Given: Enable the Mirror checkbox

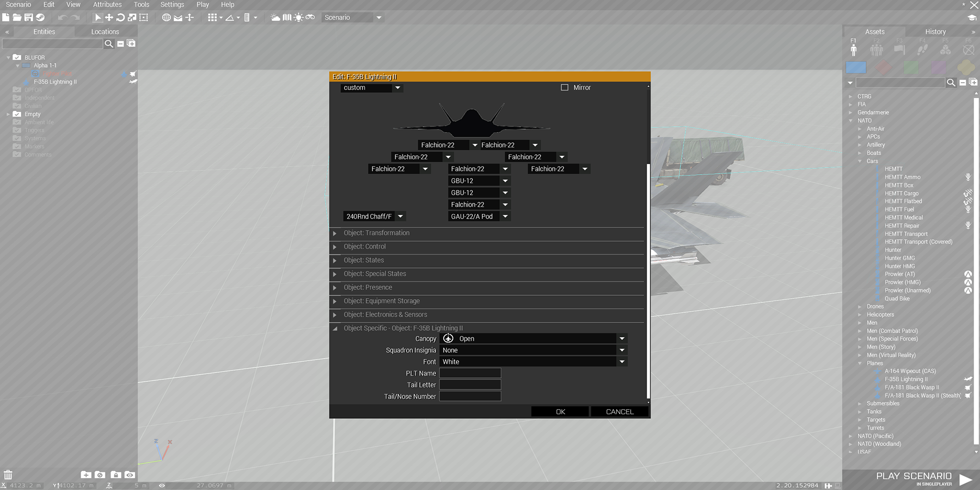Looking at the screenshot, I should coord(565,88).
